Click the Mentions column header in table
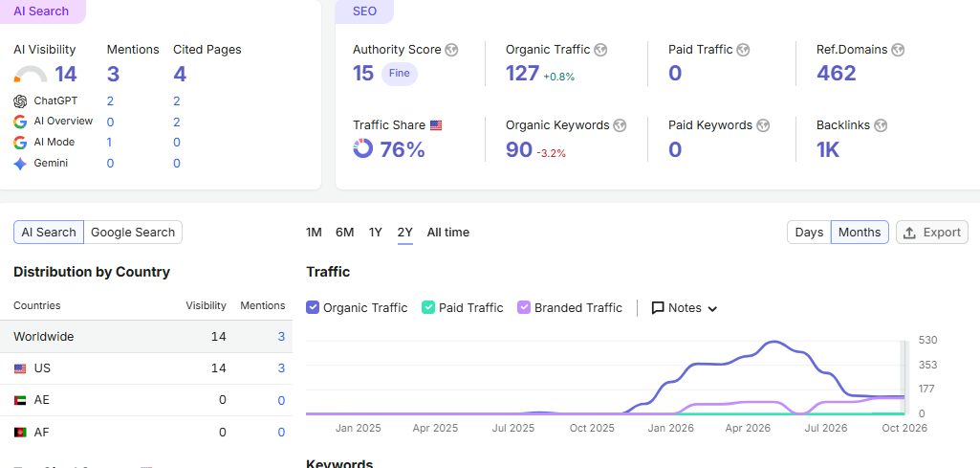Image resolution: width=980 pixels, height=468 pixels. (x=263, y=306)
